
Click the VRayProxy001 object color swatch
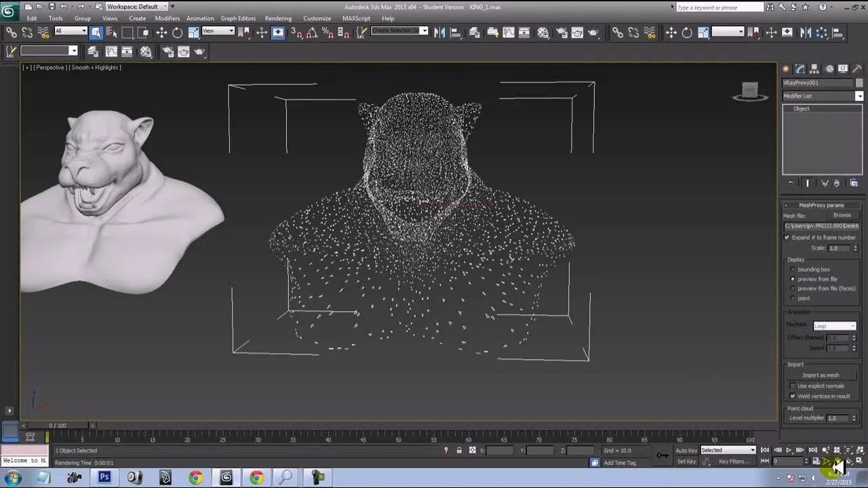(859, 83)
